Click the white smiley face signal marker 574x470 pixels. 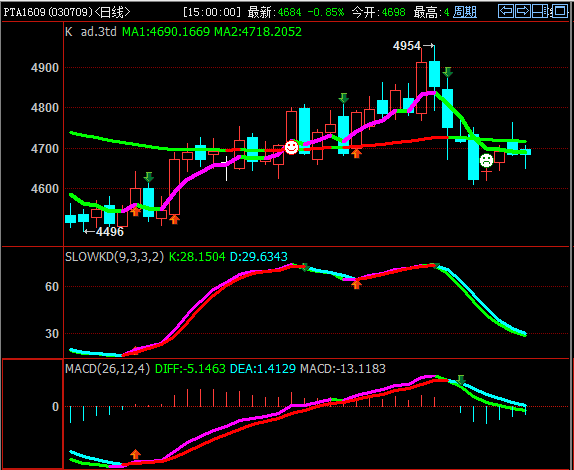pyautogui.click(x=291, y=147)
